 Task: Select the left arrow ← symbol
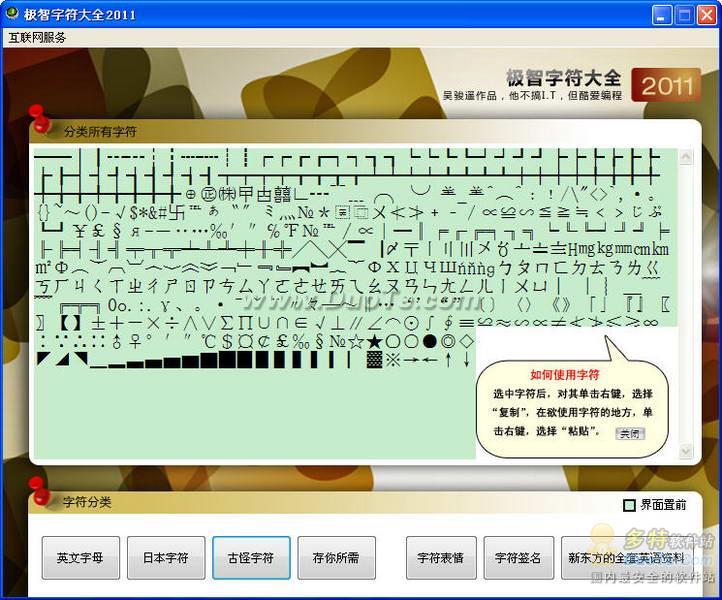[x=430, y=360]
